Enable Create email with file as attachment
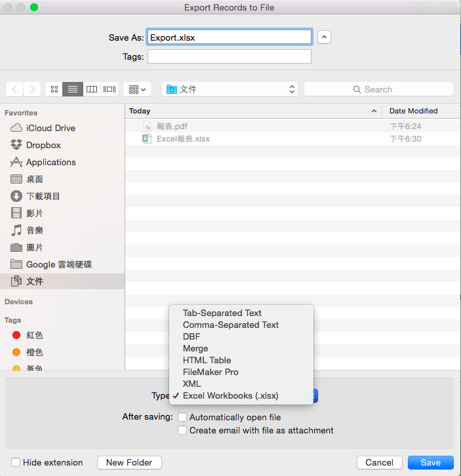The height and width of the screenshot is (476, 461). (x=182, y=430)
